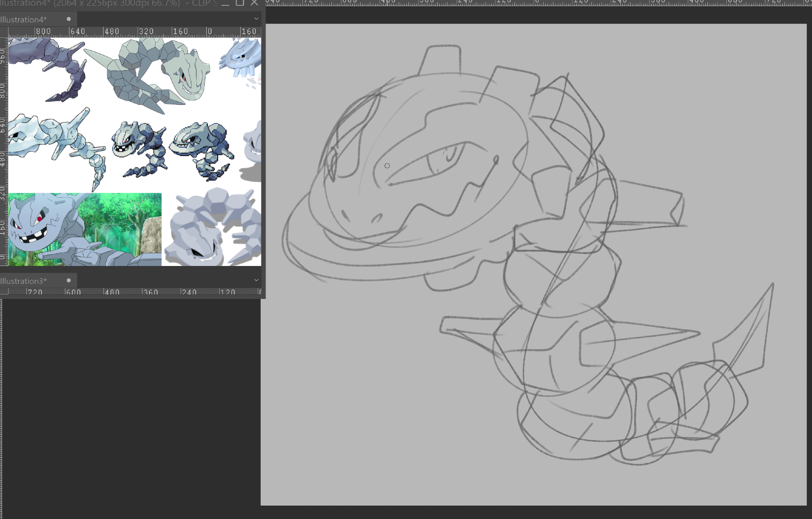Click the unsaved dot on Illustration3* tab
Screen dimensions: 812x519
69,281
